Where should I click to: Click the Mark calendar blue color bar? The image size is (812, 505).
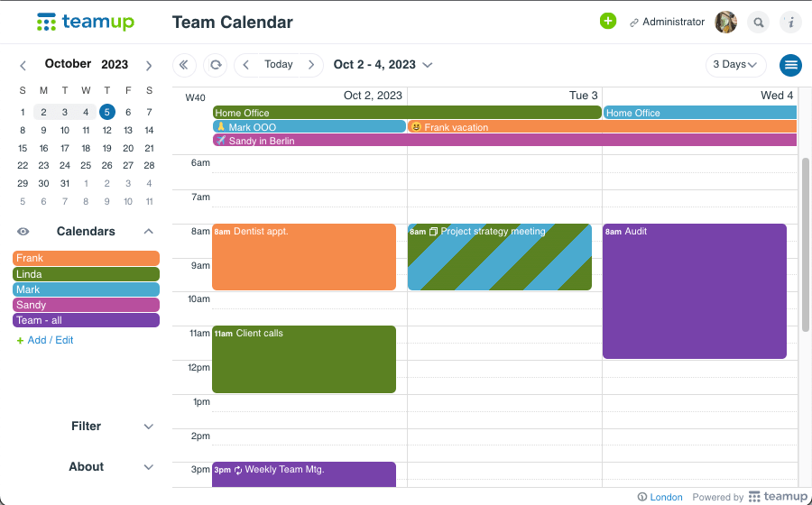[x=86, y=289]
